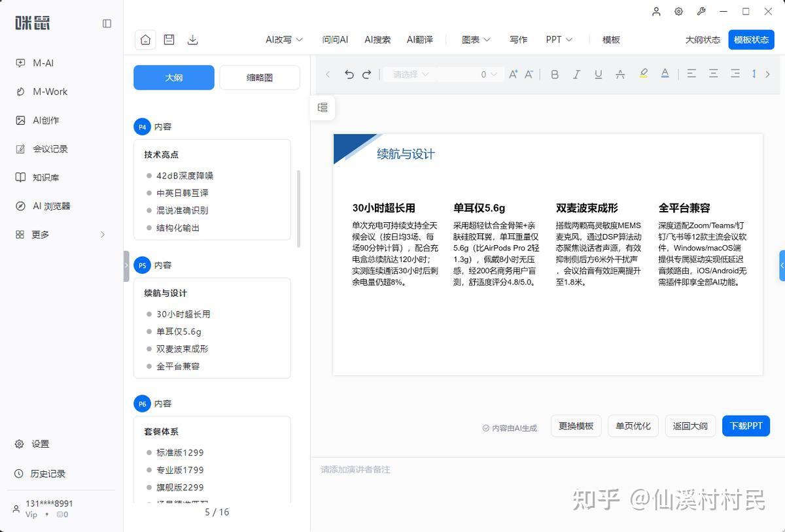Redo the last edit
This screenshot has width=785, height=532.
coord(367,75)
